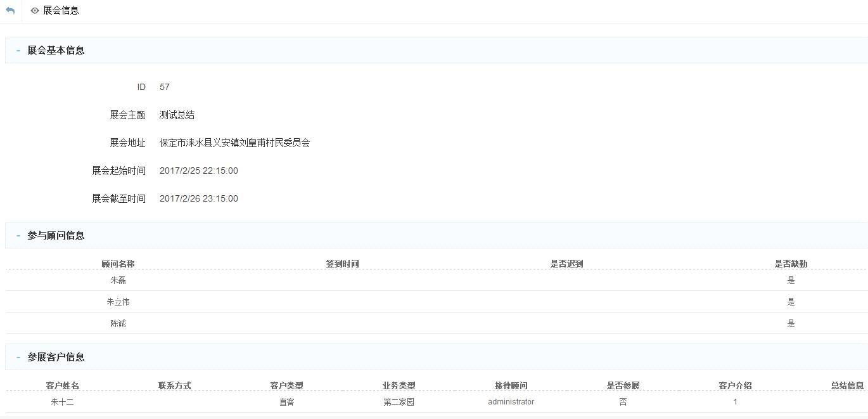Image resolution: width=868 pixels, height=419 pixels.
Task: Click the 客户介绍 value showing 1
Action: coord(736,401)
